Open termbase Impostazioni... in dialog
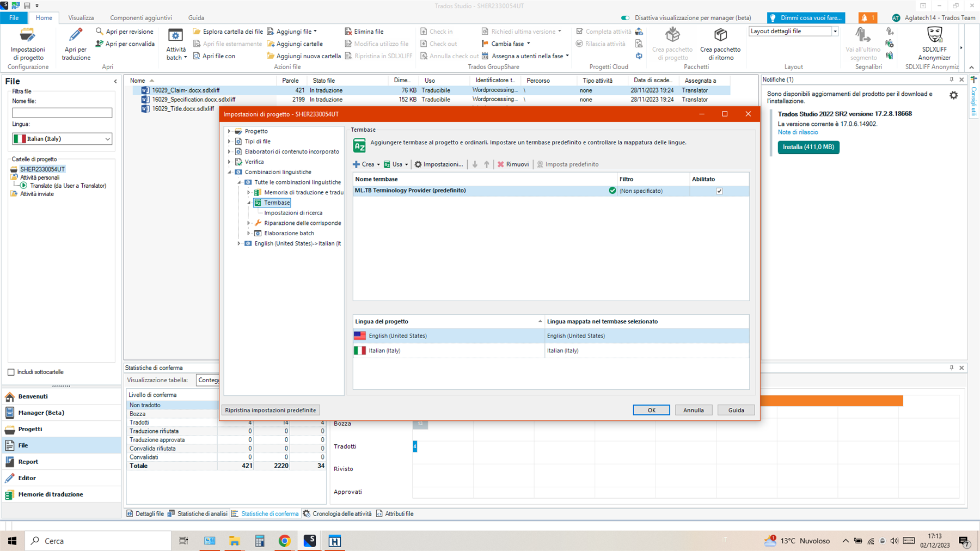980x551 pixels. [439, 164]
